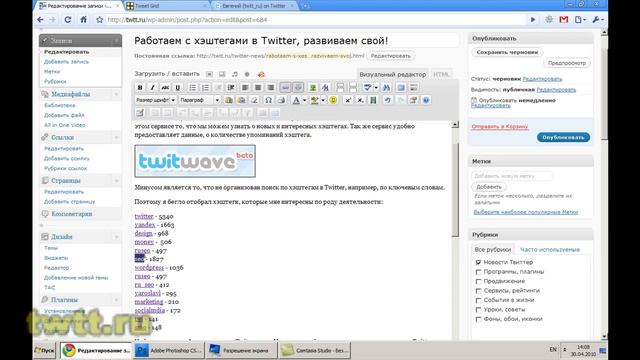Check the Сервисы, рейтинги category
640x360 pixels.
478,291
